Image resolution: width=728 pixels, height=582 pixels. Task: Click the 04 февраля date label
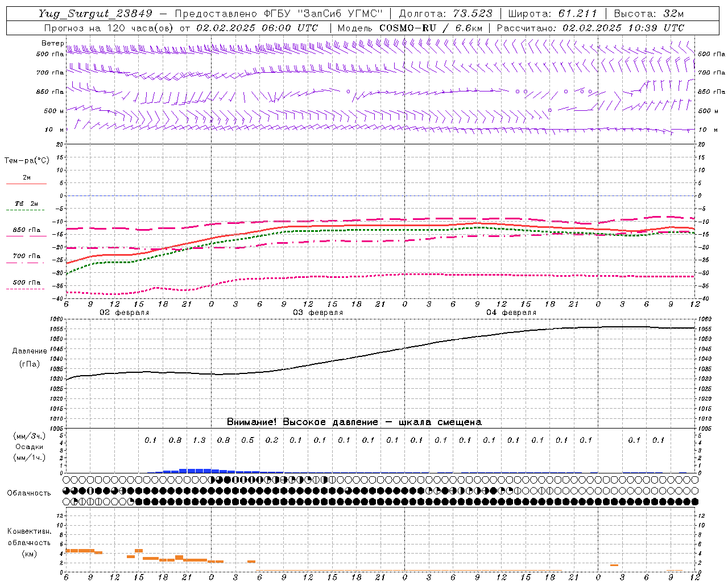click(x=511, y=313)
